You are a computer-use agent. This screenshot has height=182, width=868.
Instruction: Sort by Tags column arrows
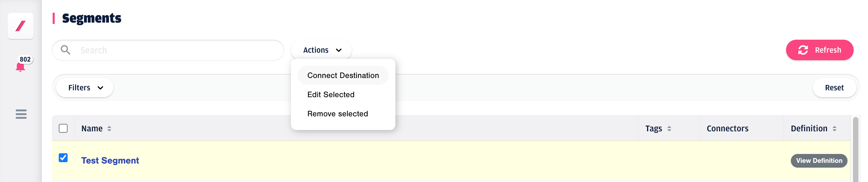pyautogui.click(x=669, y=129)
